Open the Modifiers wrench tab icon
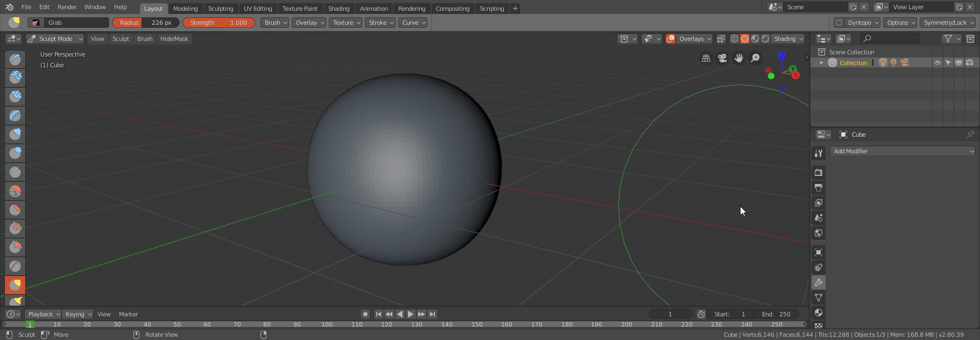This screenshot has width=980, height=340. pyautogui.click(x=819, y=282)
